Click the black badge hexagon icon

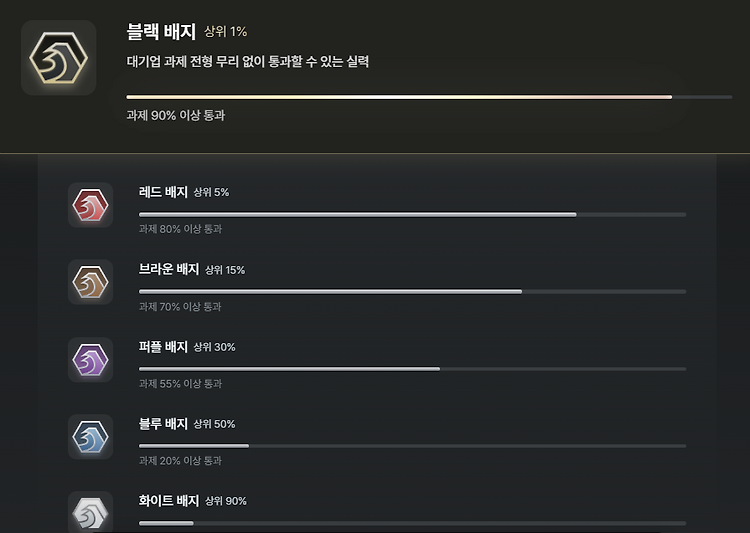58,57
